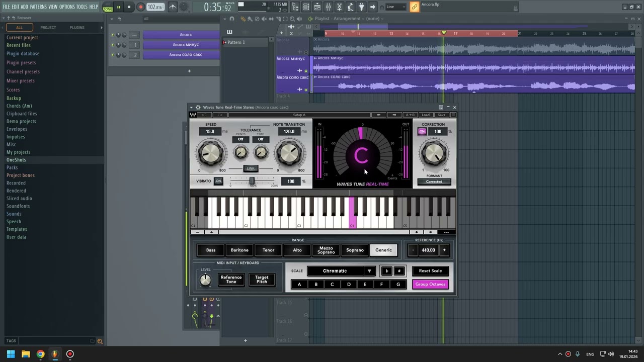Click the Waves logo icon in plugin
The height and width of the screenshot is (362, 644).
coord(193,115)
